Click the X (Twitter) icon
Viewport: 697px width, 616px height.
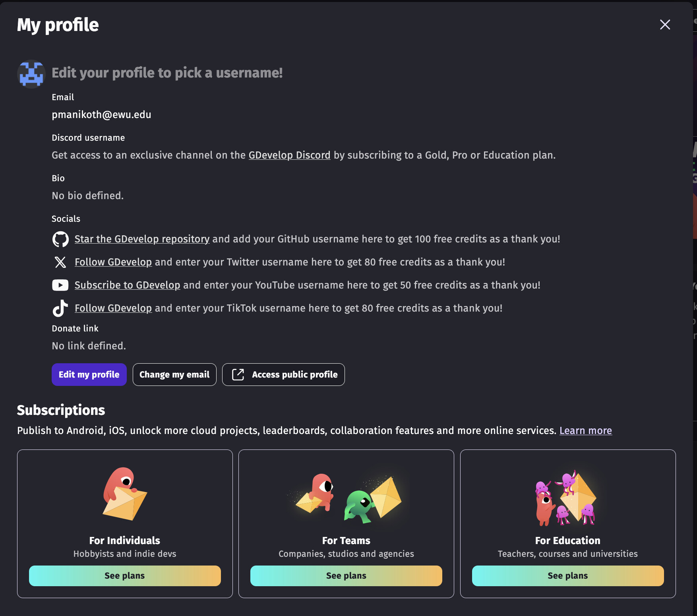tap(60, 262)
